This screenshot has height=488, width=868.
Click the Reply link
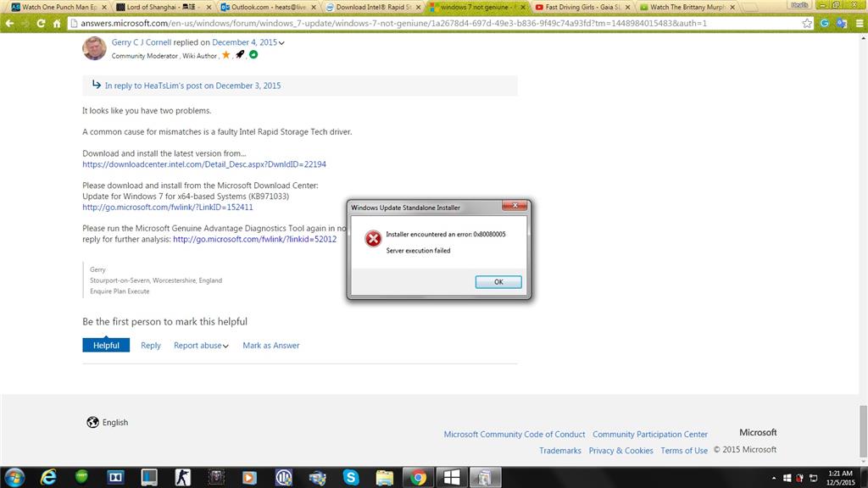(x=151, y=346)
